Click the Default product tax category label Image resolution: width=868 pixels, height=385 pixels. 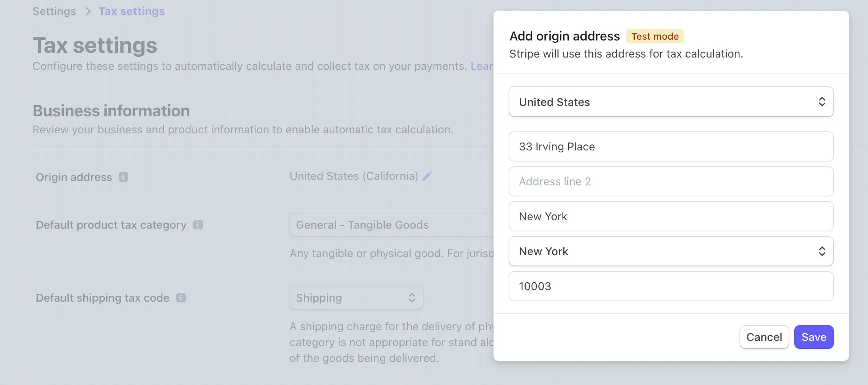(x=111, y=225)
